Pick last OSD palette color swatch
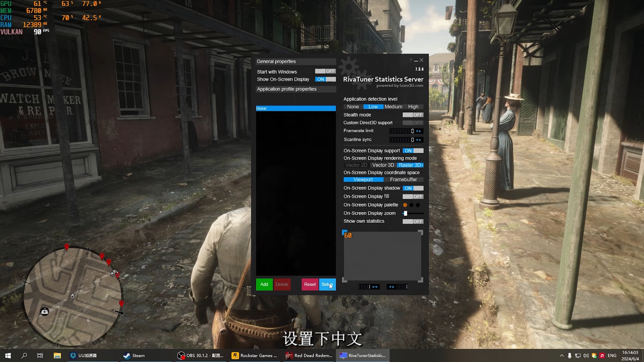This screenshot has height=362, width=644. point(418,205)
